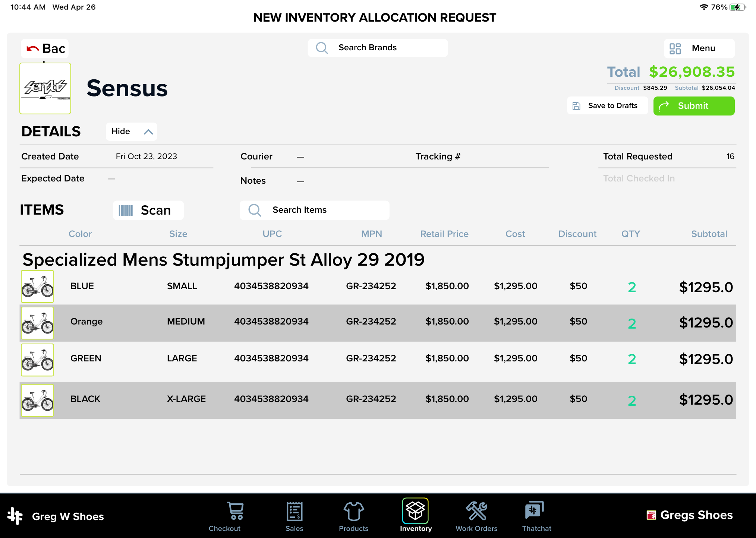Viewport: 756px width, 538px height.
Task: Go back with the Back button
Action: [x=45, y=49]
